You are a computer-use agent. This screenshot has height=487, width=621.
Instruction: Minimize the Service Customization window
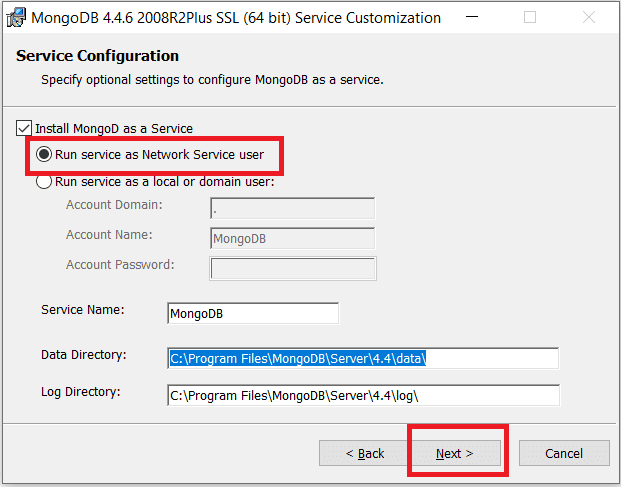point(472,17)
